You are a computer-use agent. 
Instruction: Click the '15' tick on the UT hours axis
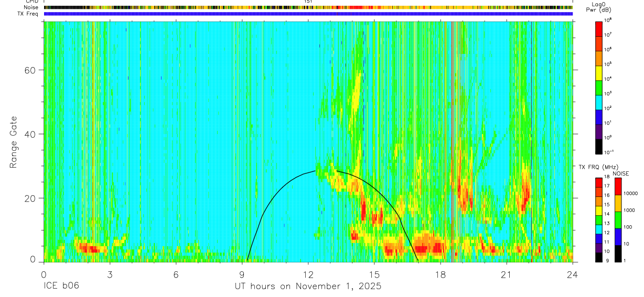(374, 275)
